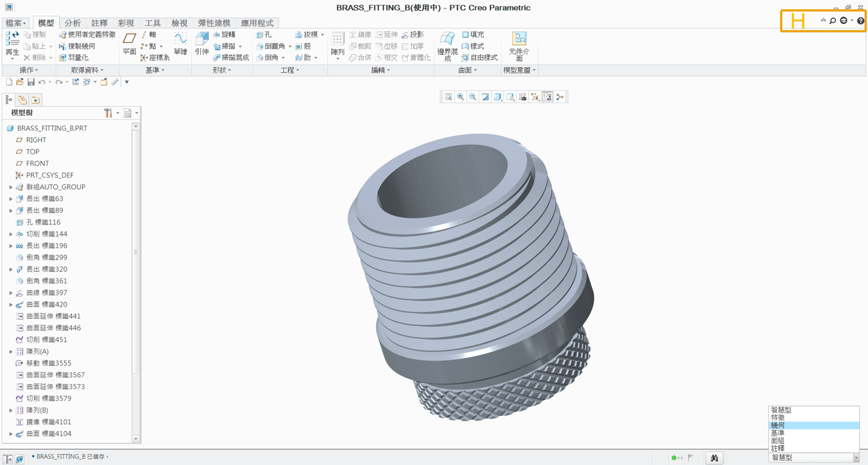Screen dimensions: 868x465
Task: Open the 檔案 file menu
Action: [x=16, y=23]
